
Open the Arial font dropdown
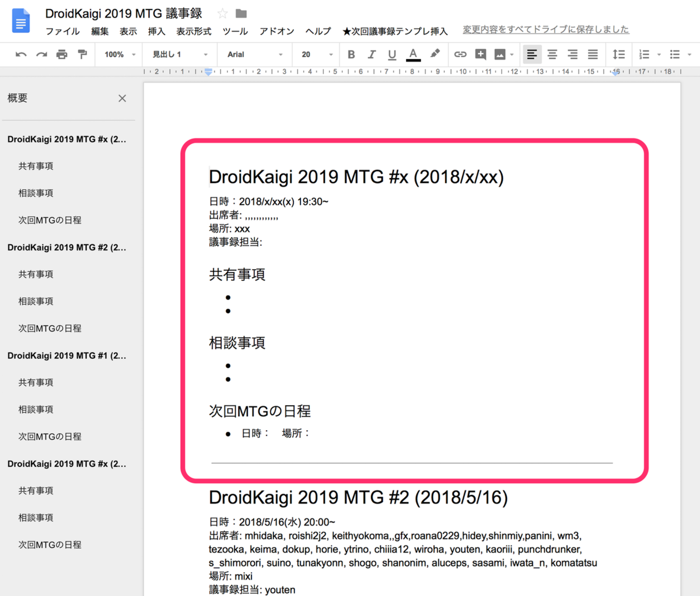click(254, 54)
